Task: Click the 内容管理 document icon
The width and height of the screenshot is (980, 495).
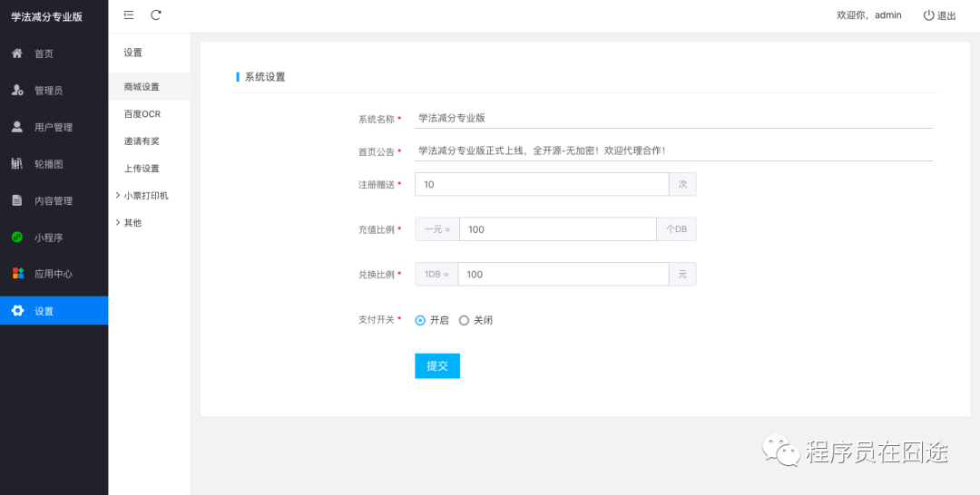Action: point(17,200)
